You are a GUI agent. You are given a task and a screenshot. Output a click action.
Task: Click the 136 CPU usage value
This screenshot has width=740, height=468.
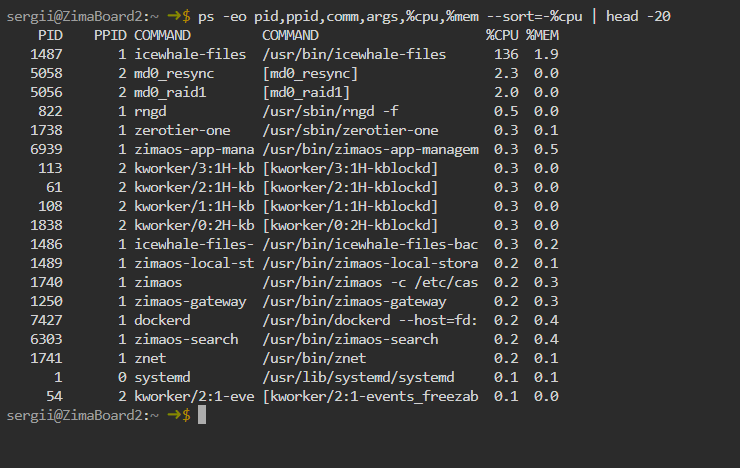pyautogui.click(x=506, y=54)
